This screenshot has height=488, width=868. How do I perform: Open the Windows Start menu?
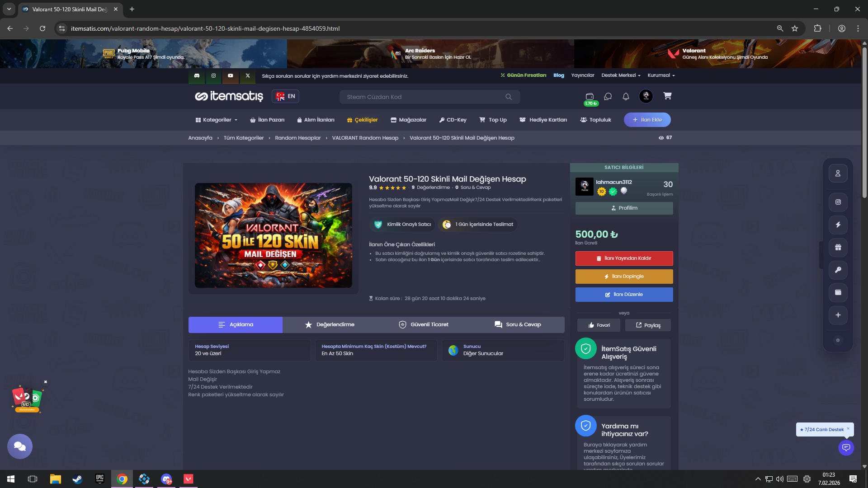tap(11, 479)
